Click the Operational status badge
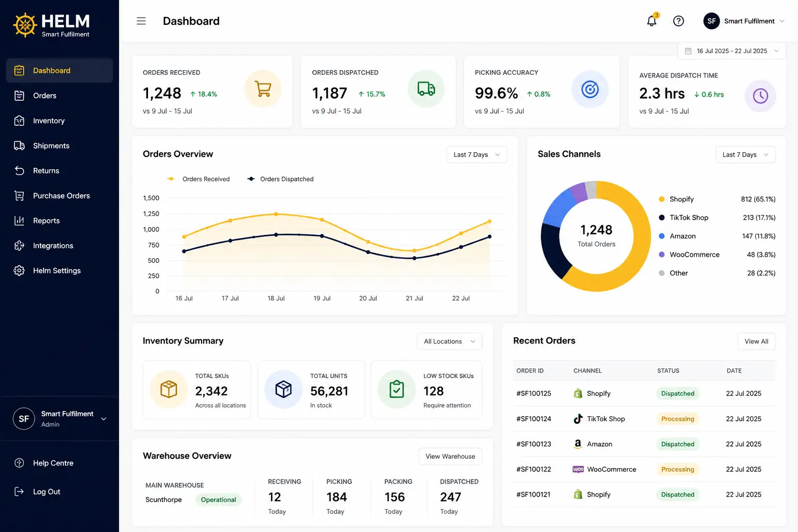 pyautogui.click(x=218, y=500)
